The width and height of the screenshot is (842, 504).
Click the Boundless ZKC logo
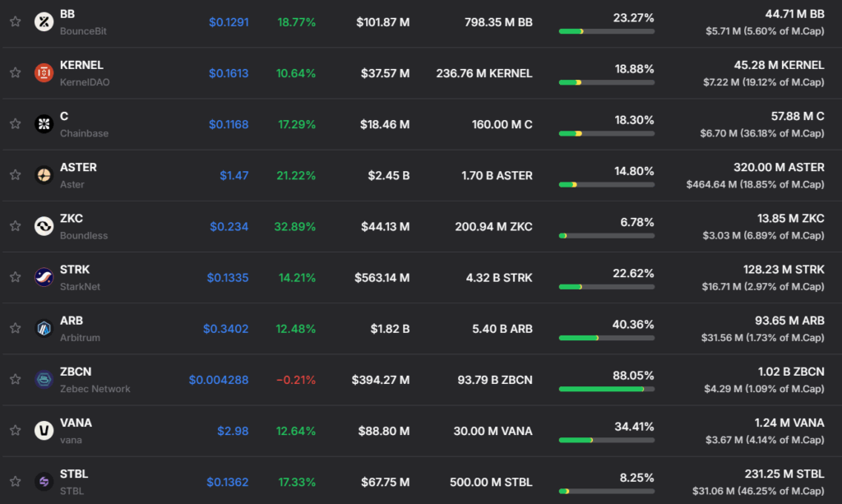[x=44, y=226]
